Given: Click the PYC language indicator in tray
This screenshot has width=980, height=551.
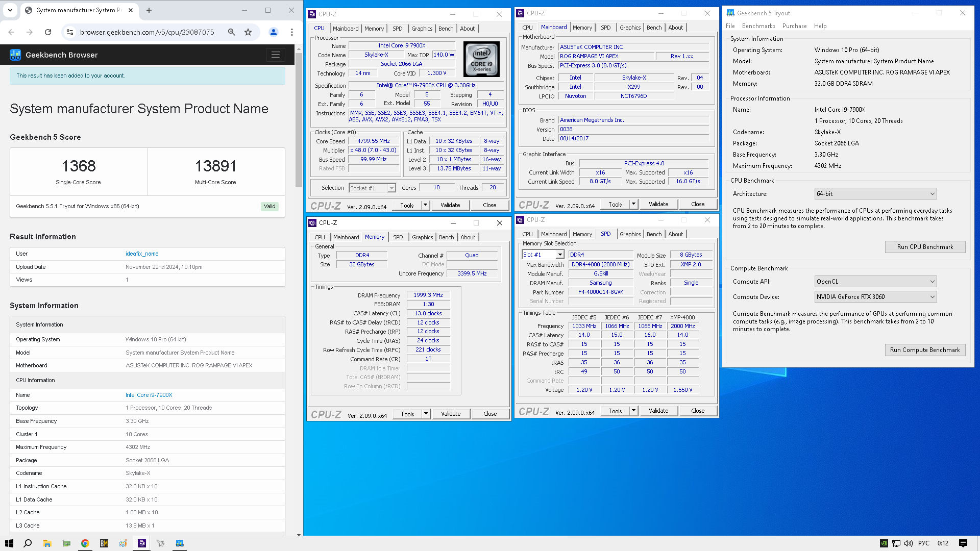Looking at the screenshot, I should pyautogui.click(x=924, y=543).
